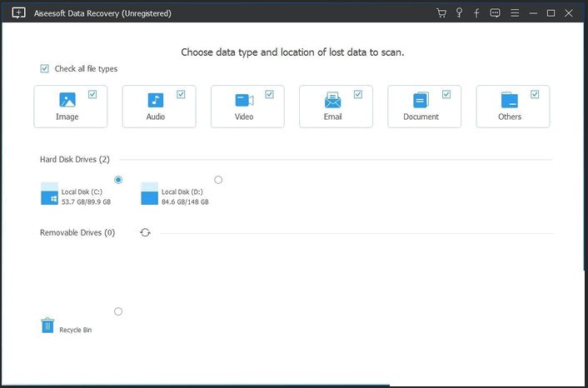Select the Local Disk (D:) radio button

click(x=218, y=180)
